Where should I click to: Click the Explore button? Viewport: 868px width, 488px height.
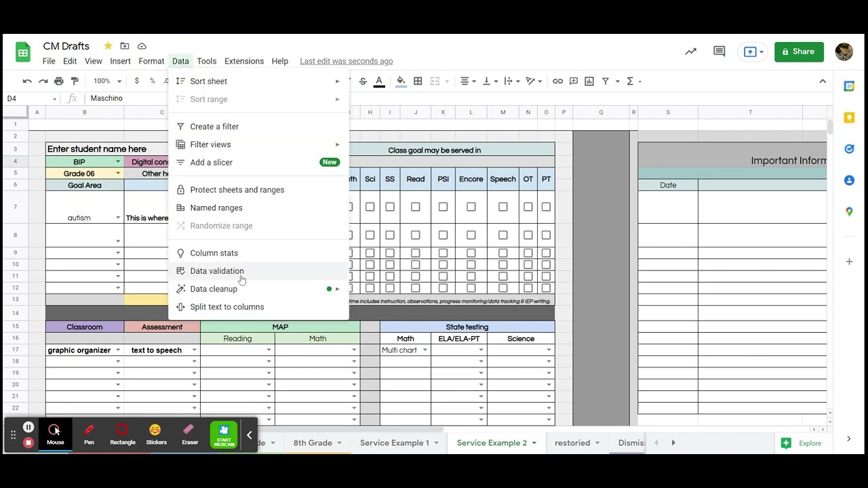(x=802, y=443)
